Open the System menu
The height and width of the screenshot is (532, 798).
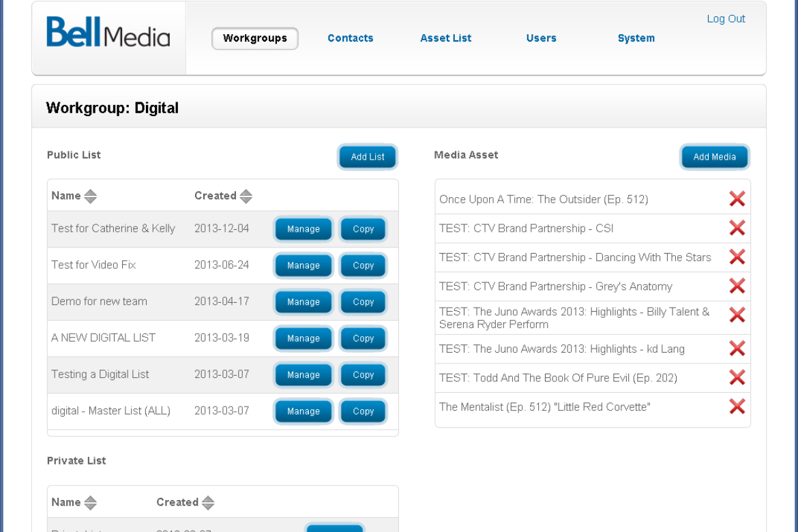636,38
